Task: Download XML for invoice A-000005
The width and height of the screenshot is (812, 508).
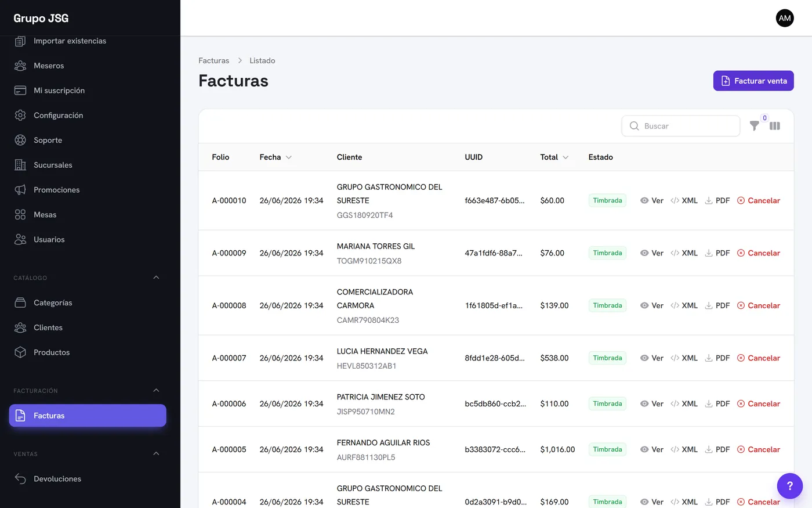Action: 684,449
